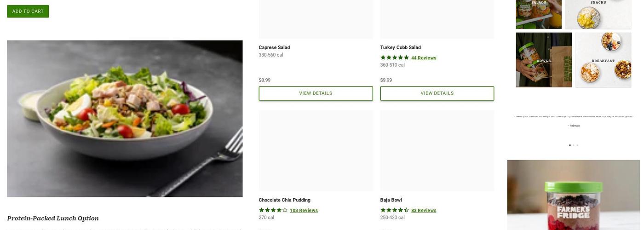Viewport: 644px width, 230px height.
Task: Click the Turkey Cobb Salad star rating
Action: [x=395, y=57]
